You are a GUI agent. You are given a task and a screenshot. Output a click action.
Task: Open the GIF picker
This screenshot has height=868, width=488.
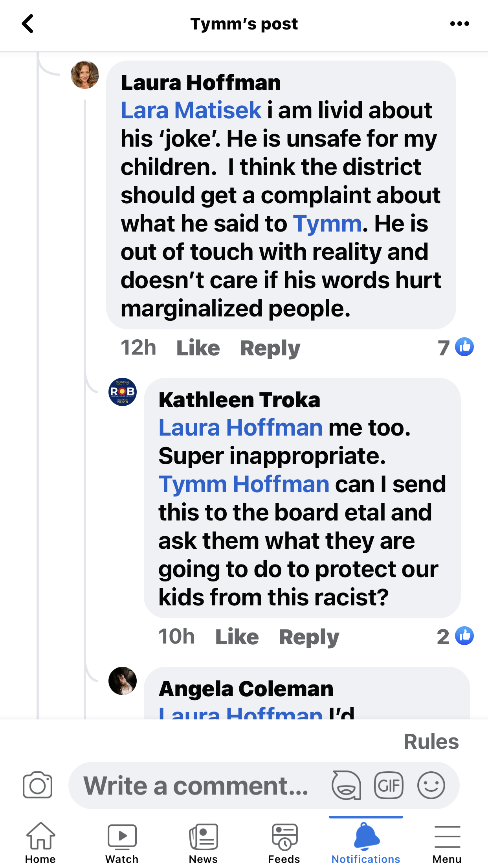(x=389, y=785)
